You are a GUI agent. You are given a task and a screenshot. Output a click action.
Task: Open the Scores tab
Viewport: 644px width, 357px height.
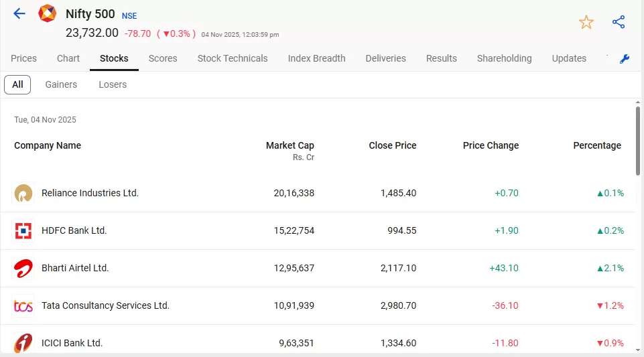(163, 58)
